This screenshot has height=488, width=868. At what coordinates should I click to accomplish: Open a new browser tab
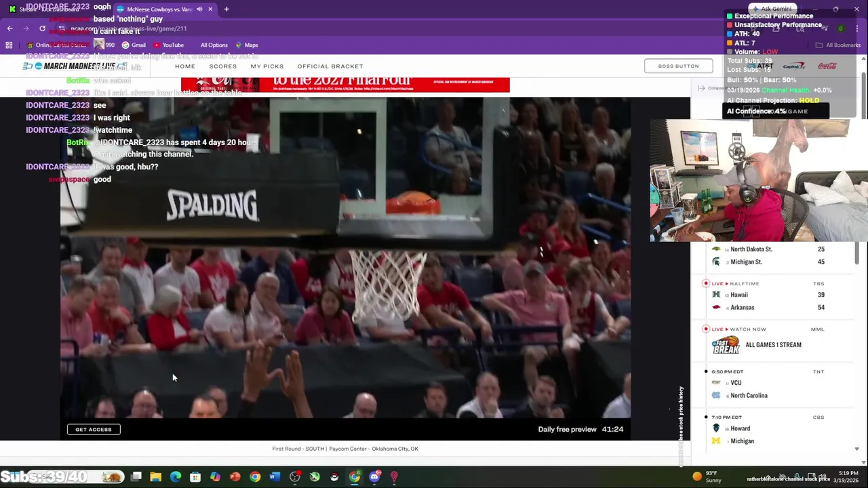[x=226, y=9]
